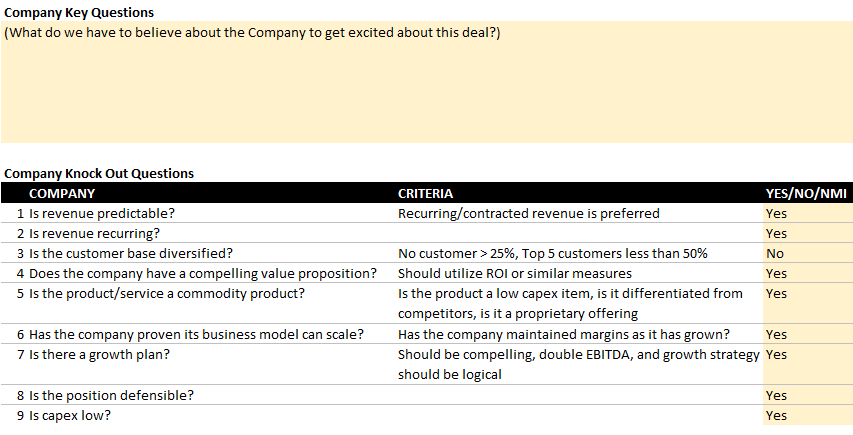The image size is (853, 435).
Task: Open the No answer for customer diversification
Action: click(x=808, y=253)
